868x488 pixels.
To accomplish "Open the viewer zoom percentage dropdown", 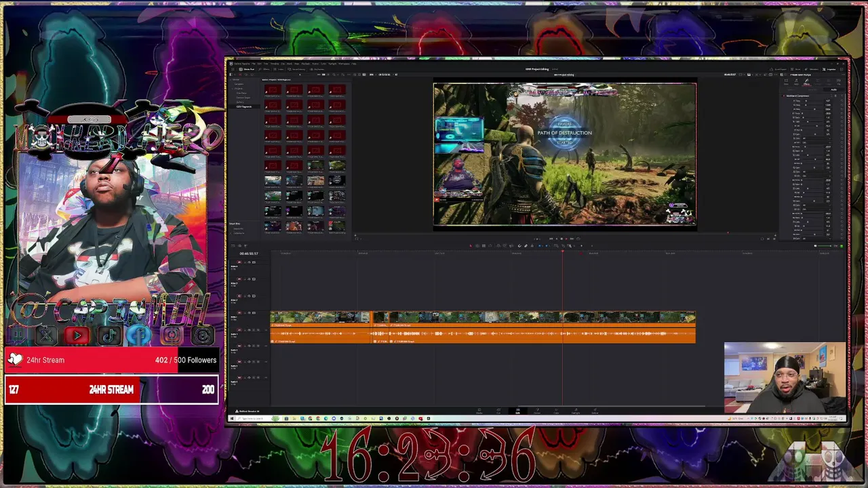I will pyautogui.click(x=372, y=75).
